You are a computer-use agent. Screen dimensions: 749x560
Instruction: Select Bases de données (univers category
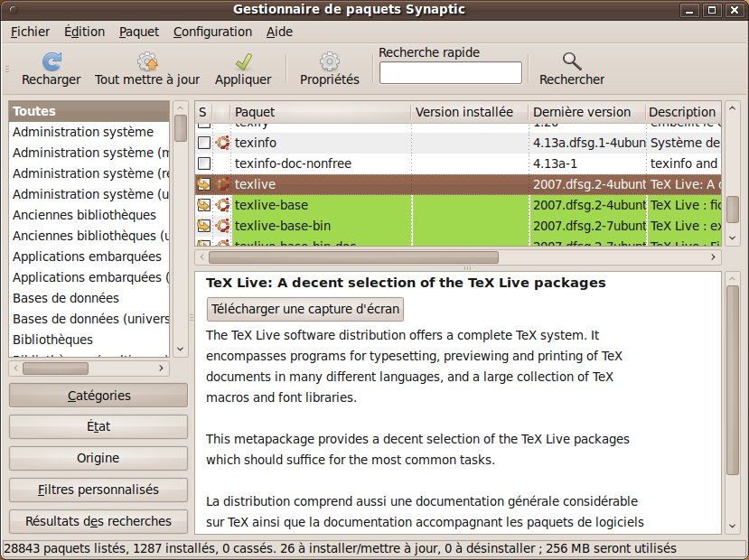[89, 319]
